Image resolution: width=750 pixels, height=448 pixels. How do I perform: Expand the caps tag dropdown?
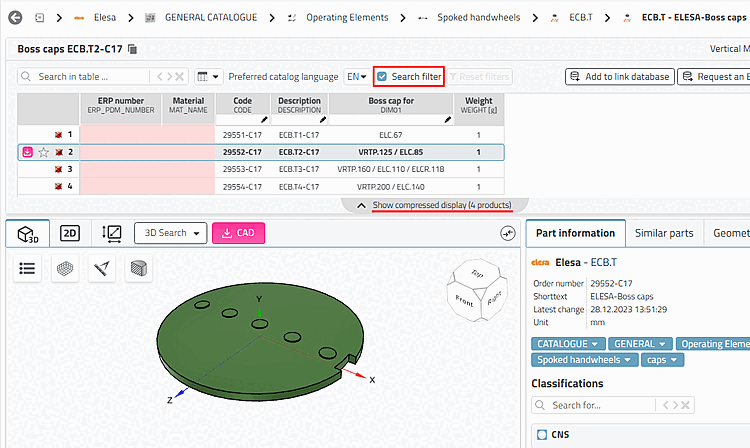click(662, 360)
